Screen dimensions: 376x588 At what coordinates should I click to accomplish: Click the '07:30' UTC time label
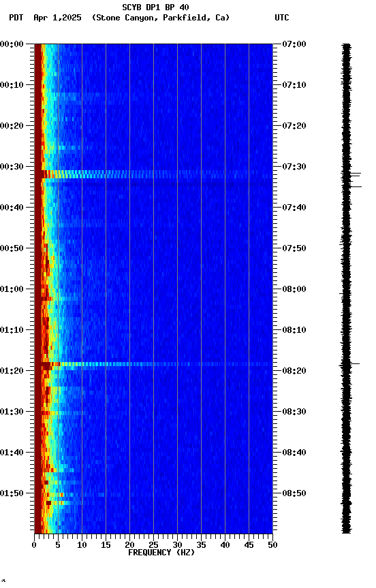tap(294, 167)
